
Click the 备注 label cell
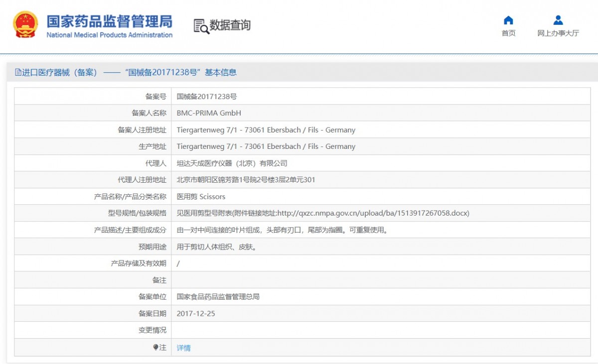pos(93,280)
